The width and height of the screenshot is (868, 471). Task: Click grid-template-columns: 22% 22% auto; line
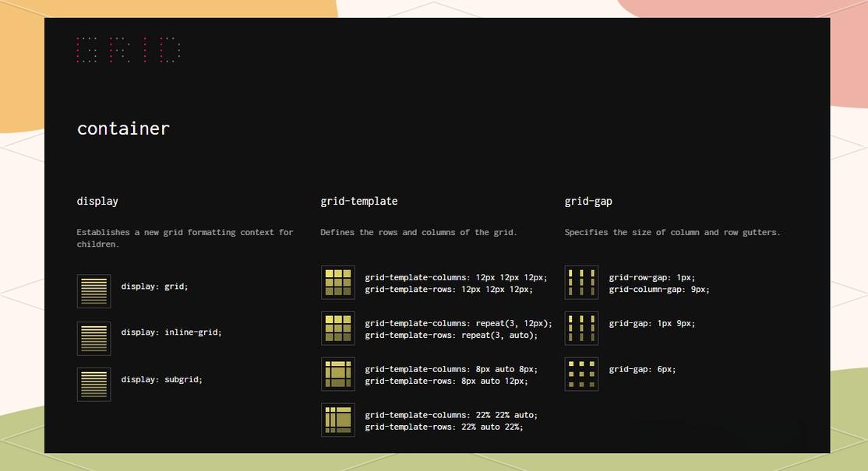pyautogui.click(x=451, y=415)
